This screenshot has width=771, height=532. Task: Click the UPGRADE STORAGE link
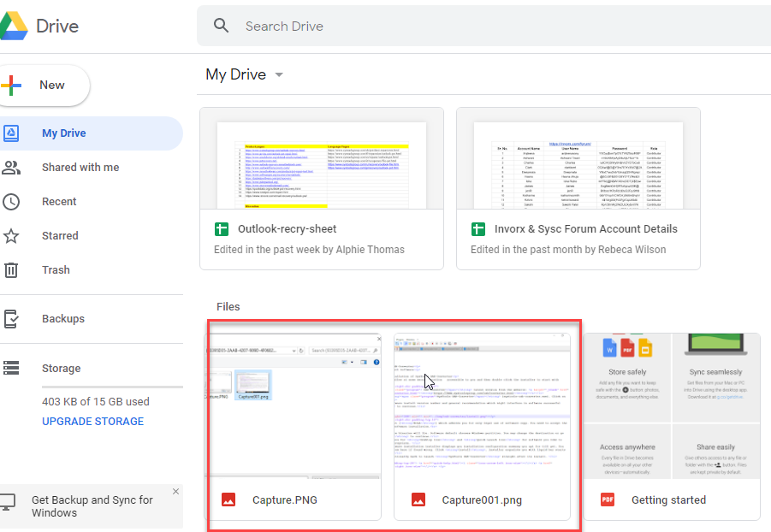pyautogui.click(x=93, y=422)
